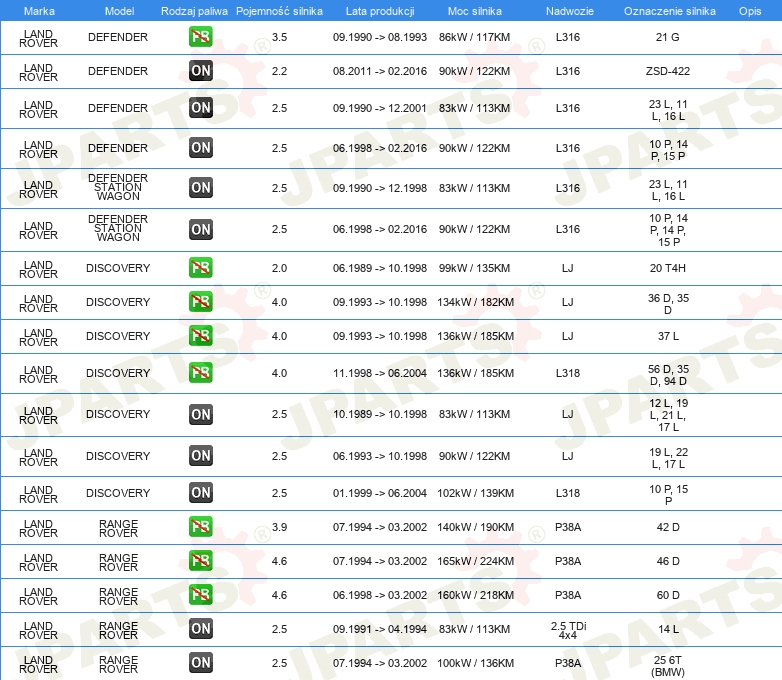Click PB icon in Discovery 134kW / 182KM row
This screenshot has height=680, width=782.
click(x=200, y=302)
